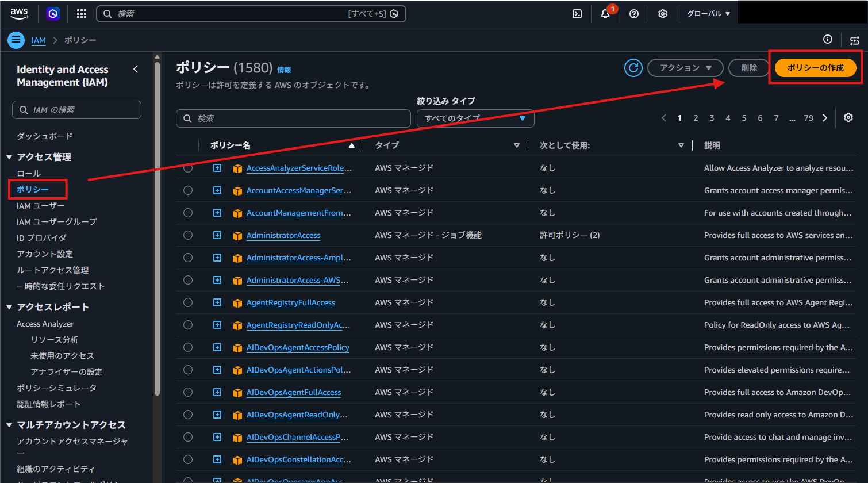The image size is (868, 483).
Task: Focus the IAM の検索 sidebar field
Action: coord(76,110)
